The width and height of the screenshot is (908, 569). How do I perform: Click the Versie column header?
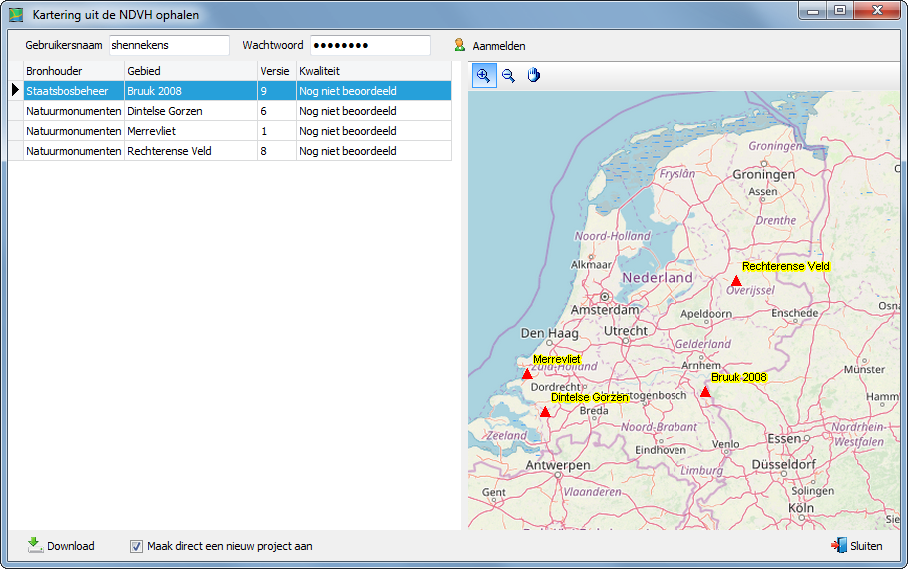click(275, 71)
